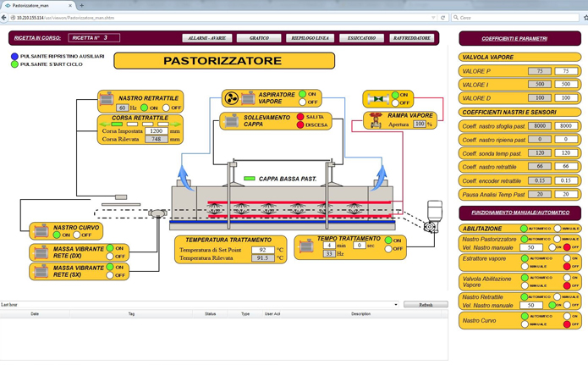Click the Nastro Curvo motor icon
Screen dimensions: 588x365
[40, 230]
